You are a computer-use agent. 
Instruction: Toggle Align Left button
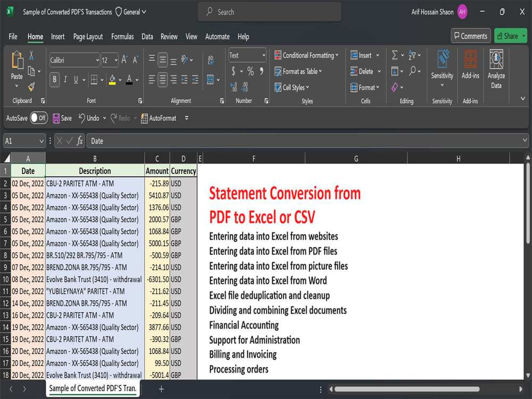click(152, 80)
